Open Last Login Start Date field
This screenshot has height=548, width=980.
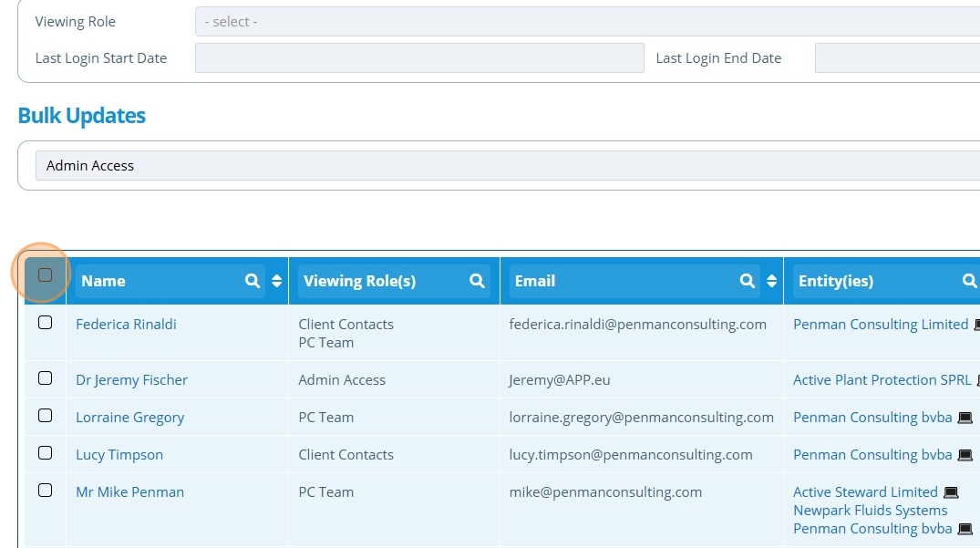tap(419, 57)
